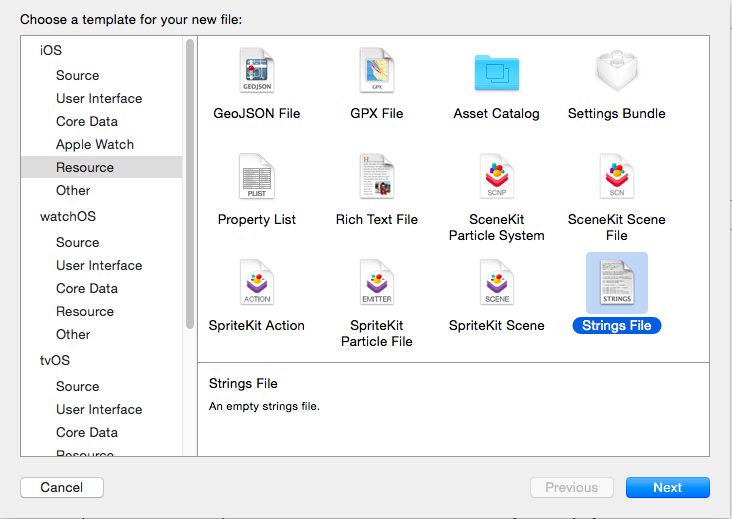Open the iOS Source category
The height and width of the screenshot is (519, 732).
[77, 75]
